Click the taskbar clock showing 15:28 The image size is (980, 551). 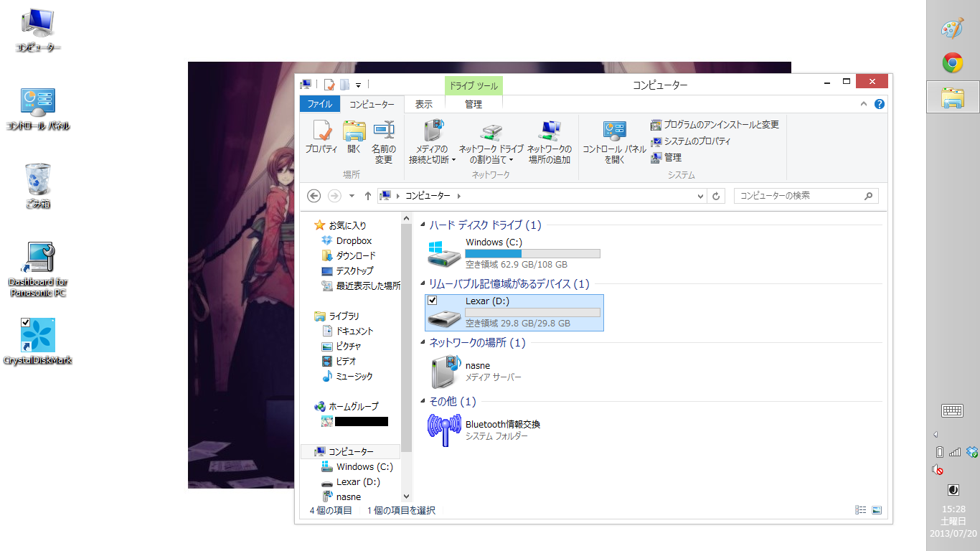pos(953,509)
